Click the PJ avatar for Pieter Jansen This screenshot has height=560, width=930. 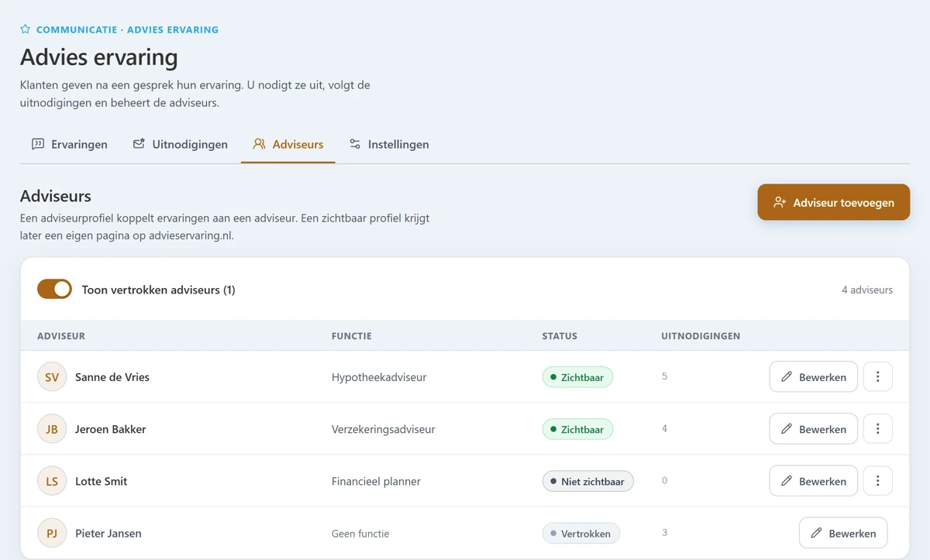52,533
